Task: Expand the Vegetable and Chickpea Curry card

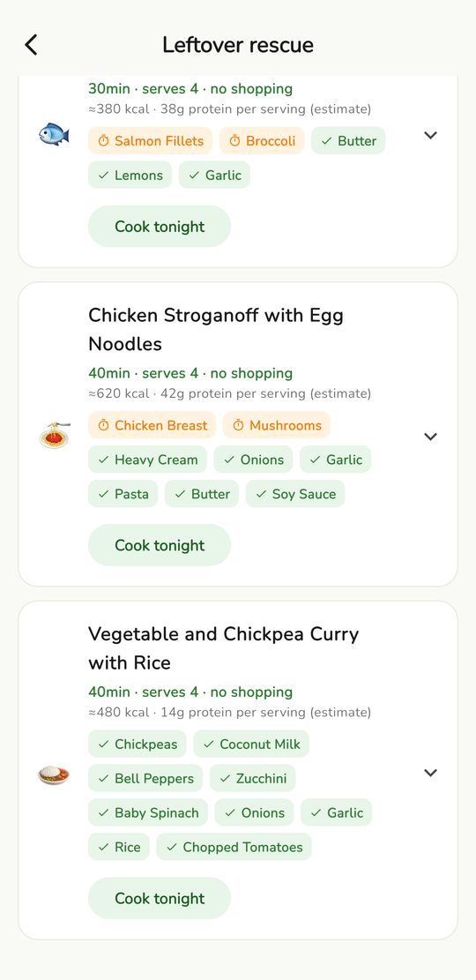Action: (x=430, y=773)
